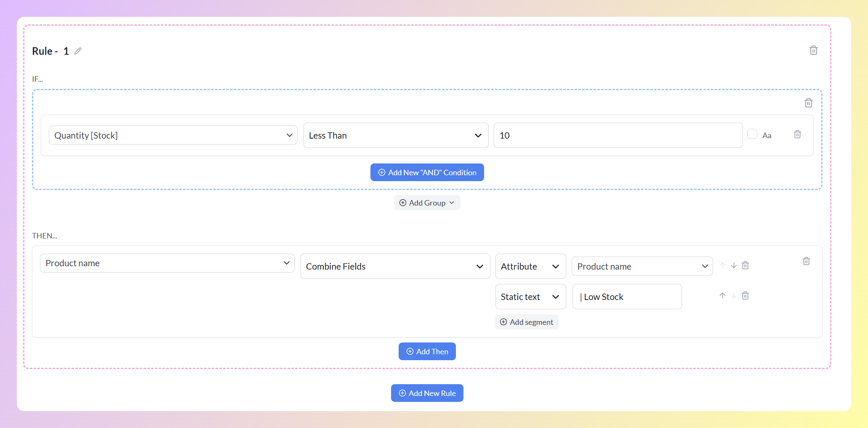The height and width of the screenshot is (428, 868).
Task: Delete the Product name attribute segment
Action: [745, 265]
